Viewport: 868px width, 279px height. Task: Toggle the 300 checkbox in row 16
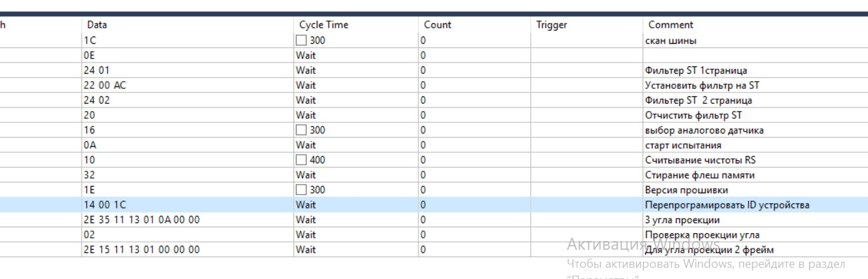(301, 130)
